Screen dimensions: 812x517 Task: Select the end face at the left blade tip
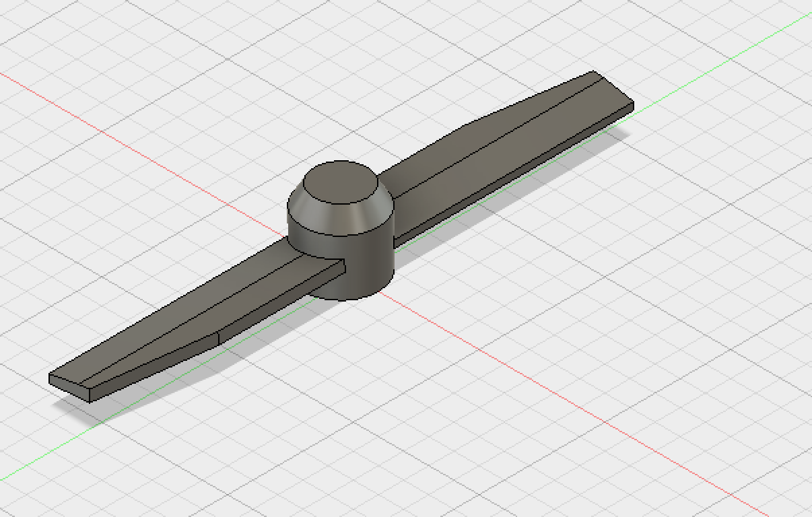(69, 388)
